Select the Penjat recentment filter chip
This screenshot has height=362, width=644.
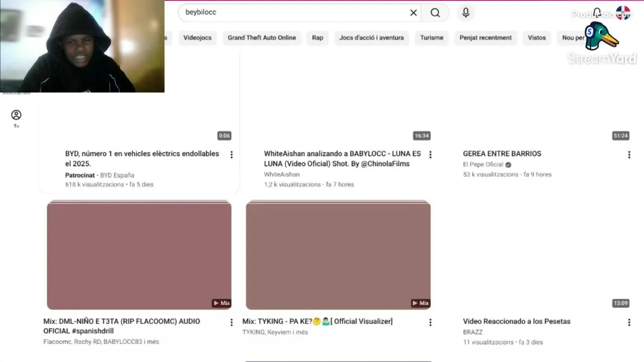(486, 38)
